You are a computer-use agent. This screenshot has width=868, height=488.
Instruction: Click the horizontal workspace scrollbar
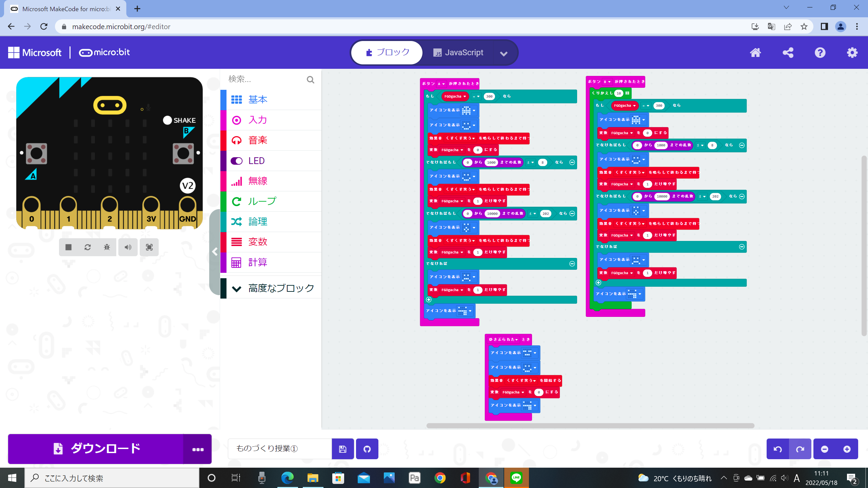pos(590,426)
